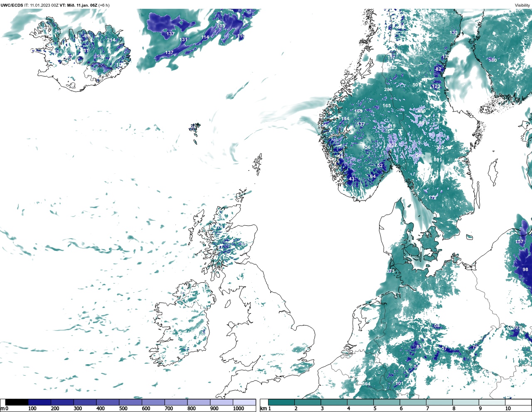Click the '172' value in southern Sweden

coord(433,198)
